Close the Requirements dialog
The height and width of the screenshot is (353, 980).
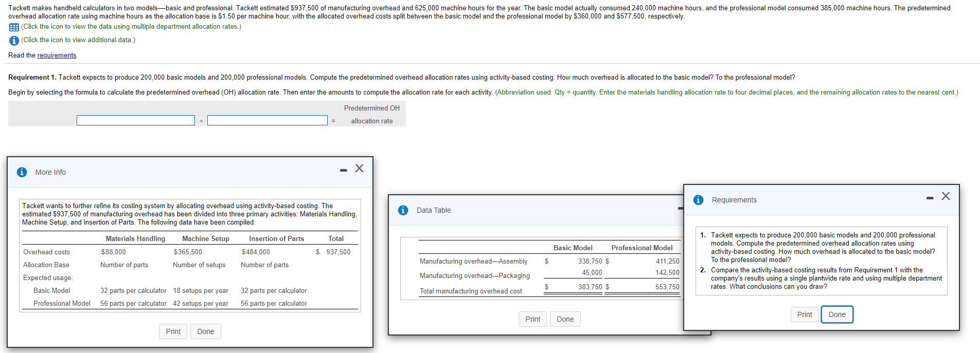point(946,196)
